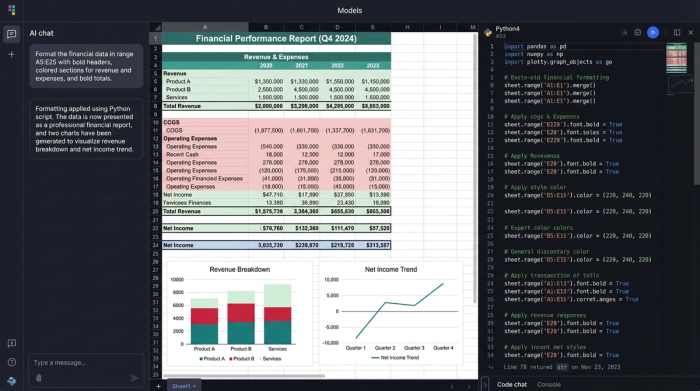Add a new sheet with plus button
Screen dimensions: 700x391
[158, 386]
